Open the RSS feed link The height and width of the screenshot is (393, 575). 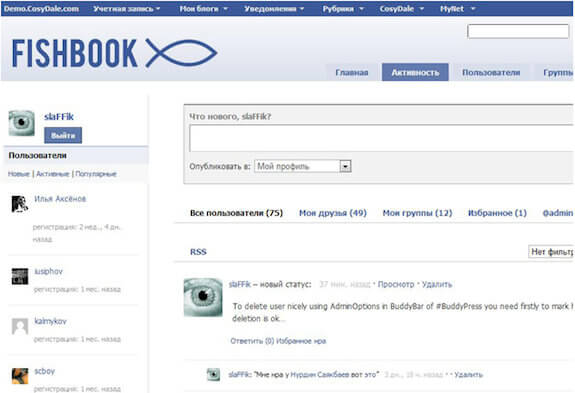(198, 252)
